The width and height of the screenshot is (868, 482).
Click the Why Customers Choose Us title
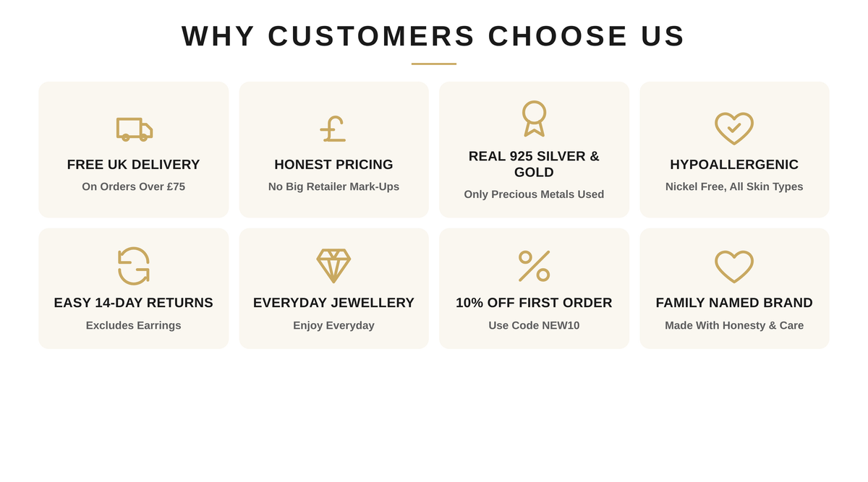pyautogui.click(x=433, y=36)
